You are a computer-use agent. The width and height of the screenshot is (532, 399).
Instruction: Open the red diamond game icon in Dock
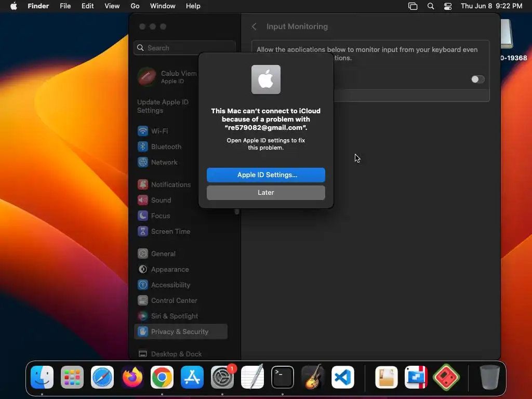coord(446,377)
